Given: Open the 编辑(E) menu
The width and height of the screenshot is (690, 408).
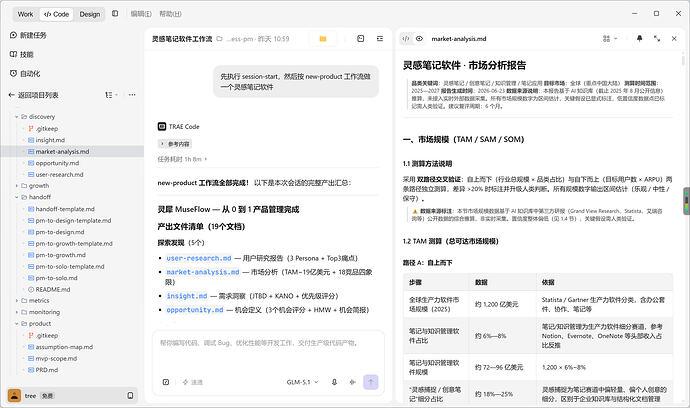Looking at the screenshot, I should pyautogui.click(x=141, y=14).
